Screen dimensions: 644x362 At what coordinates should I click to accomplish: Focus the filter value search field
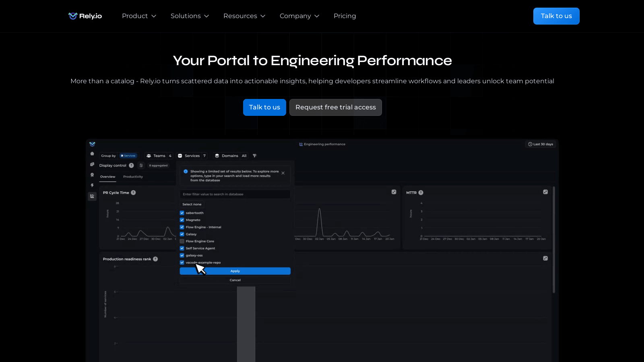tap(235, 194)
